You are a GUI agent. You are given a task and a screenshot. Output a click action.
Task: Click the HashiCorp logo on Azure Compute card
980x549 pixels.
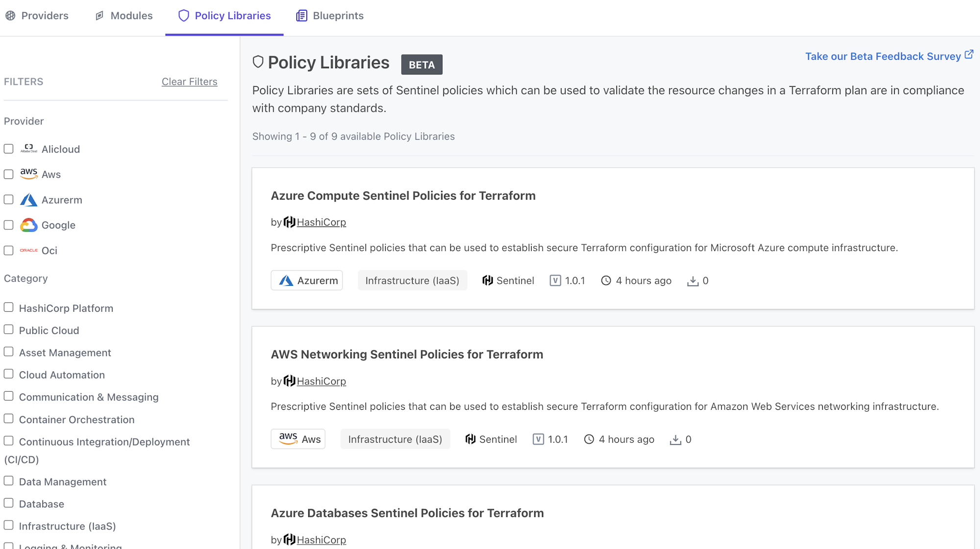pos(289,222)
